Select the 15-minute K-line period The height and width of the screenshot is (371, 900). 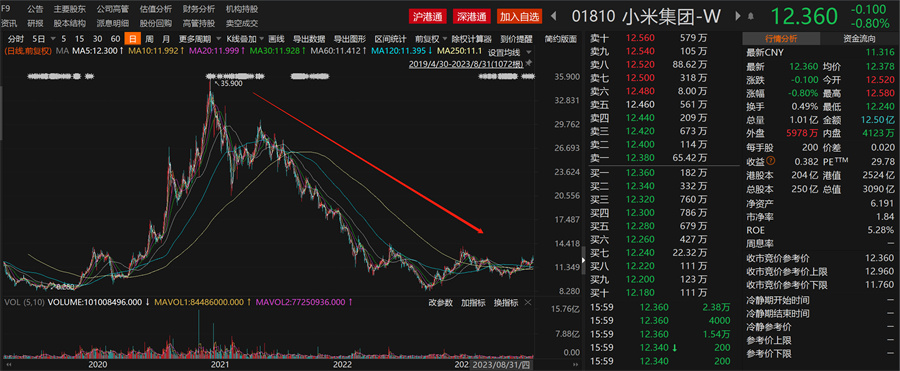[x=80, y=39]
